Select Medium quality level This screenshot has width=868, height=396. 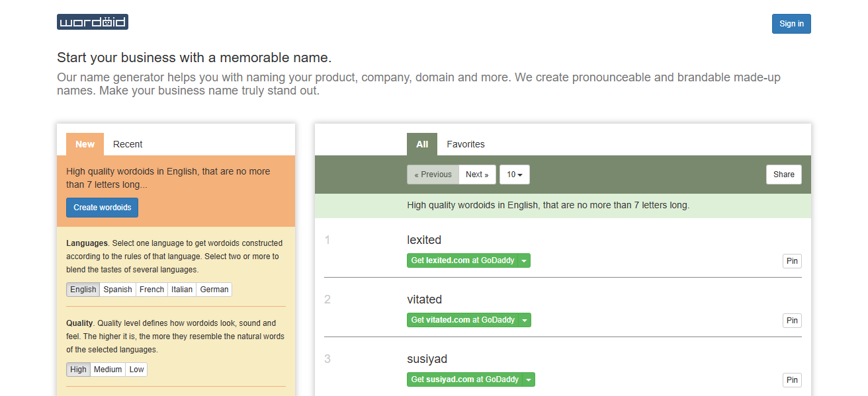(x=108, y=370)
